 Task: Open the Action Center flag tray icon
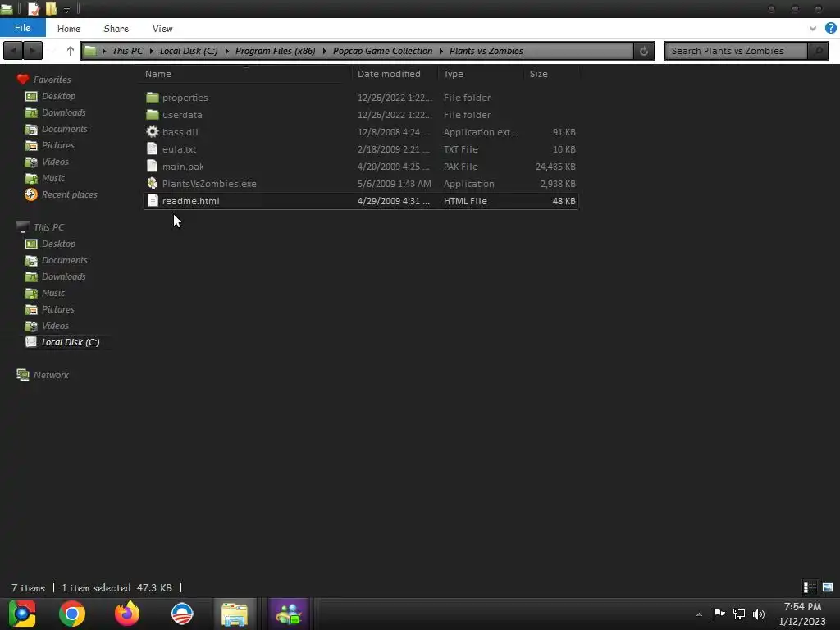tap(719, 614)
